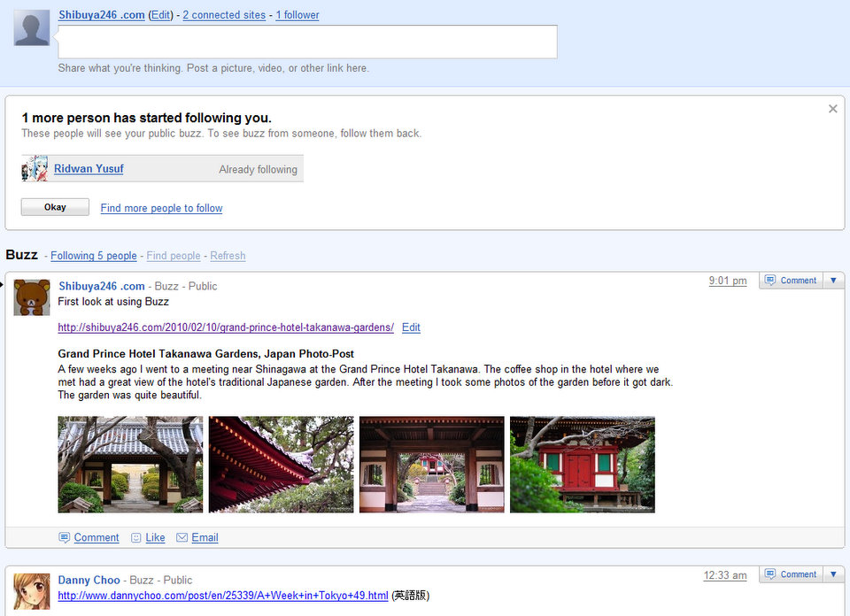Click the 'First look at using Buzz' text
Screen dimensions: 850x616
[113, 302]
